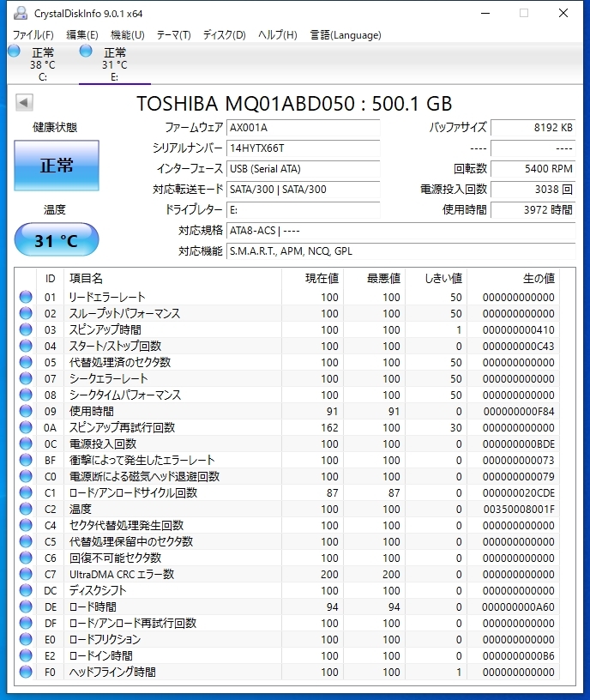Viewport: 590px width, 700px height.
Task: Click the drive letter field E:
Action: [x=303, y=210]
